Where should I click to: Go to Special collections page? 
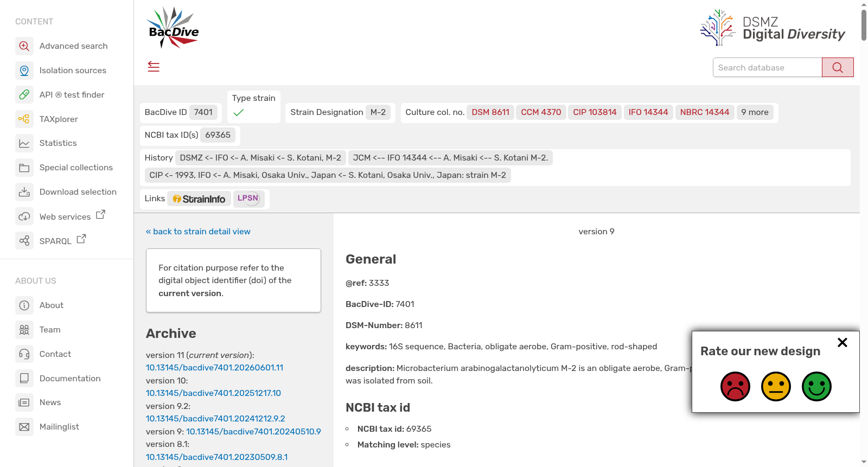pos(76,168)
